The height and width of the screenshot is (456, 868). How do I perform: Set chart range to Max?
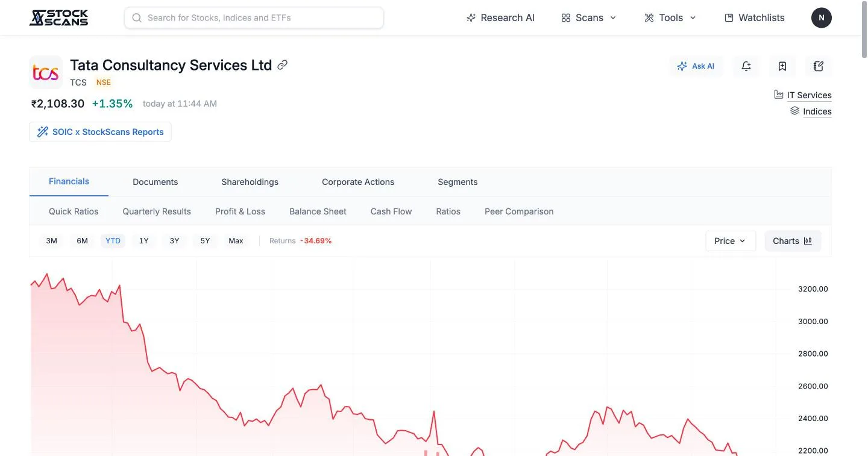[x=236, y=241]
